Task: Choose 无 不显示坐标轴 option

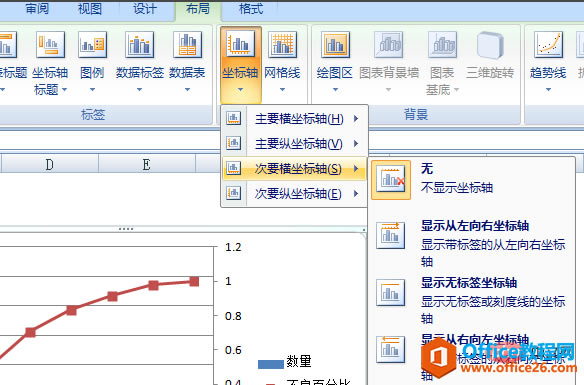Action: click(x=471, y=180)
